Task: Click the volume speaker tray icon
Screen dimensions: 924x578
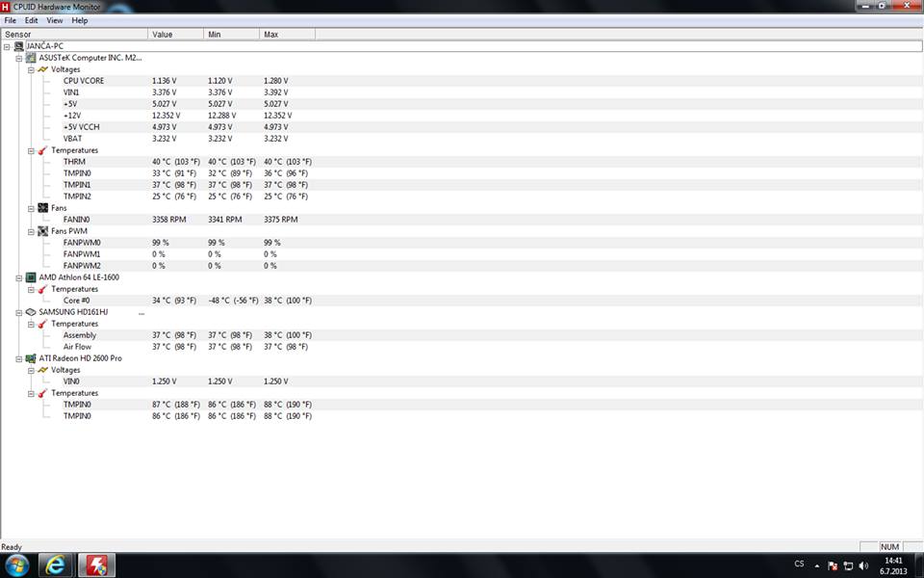Action: point(864,565)
